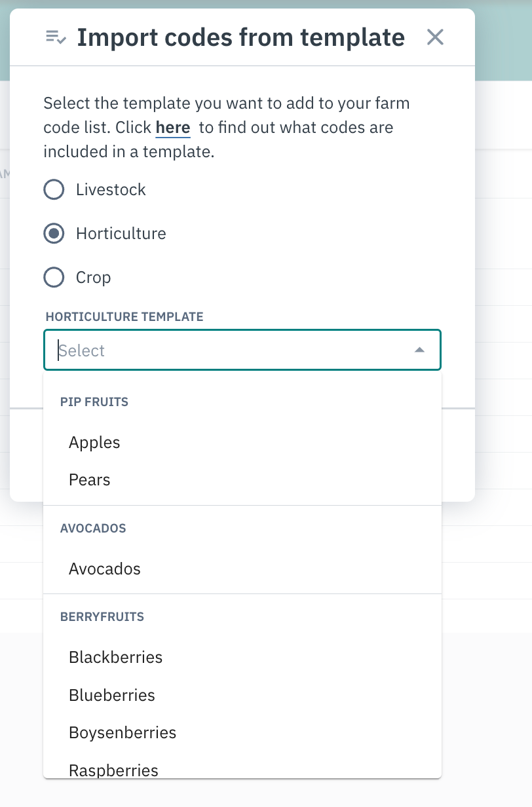The height and width of the screenshot is (807, 532).
Task: Deselect the Horticulture radio option
Action: (53, 233)
